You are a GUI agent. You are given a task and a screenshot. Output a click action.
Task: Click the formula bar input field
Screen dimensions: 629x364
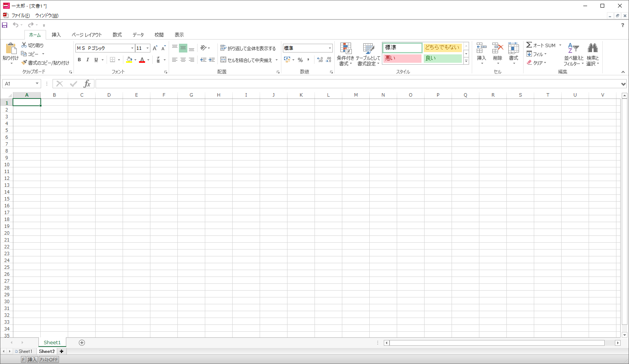click(x=357, y=84)
